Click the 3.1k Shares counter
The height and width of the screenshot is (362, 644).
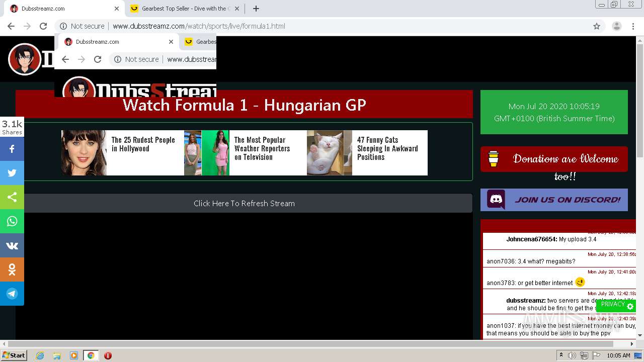(x=12, y=127)
